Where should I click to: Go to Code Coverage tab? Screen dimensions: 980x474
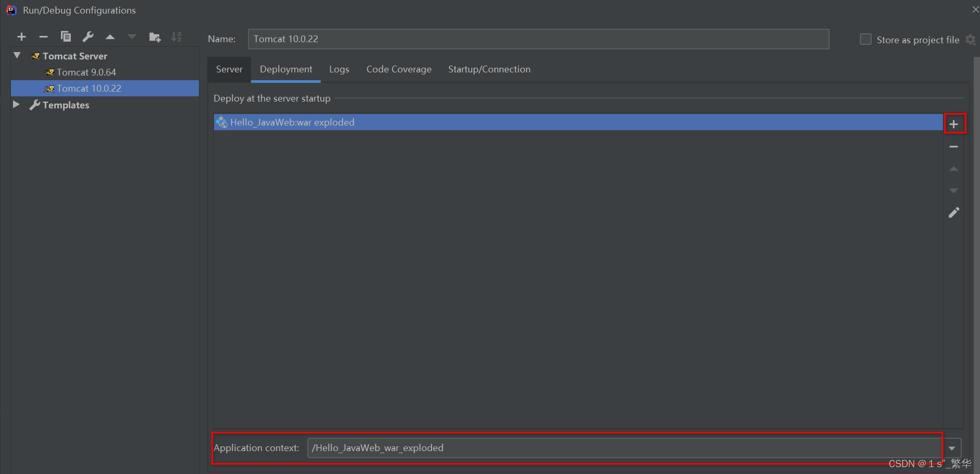click(x=399, y=69)
